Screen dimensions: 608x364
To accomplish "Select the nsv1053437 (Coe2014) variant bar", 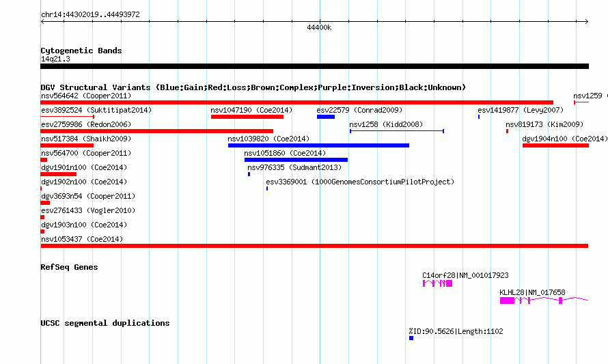I will (x=314, y=246).
